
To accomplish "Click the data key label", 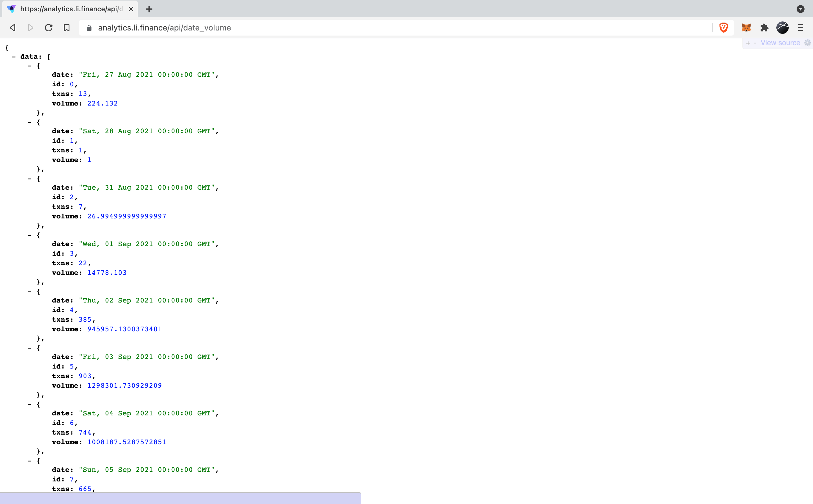I will 31,57.
